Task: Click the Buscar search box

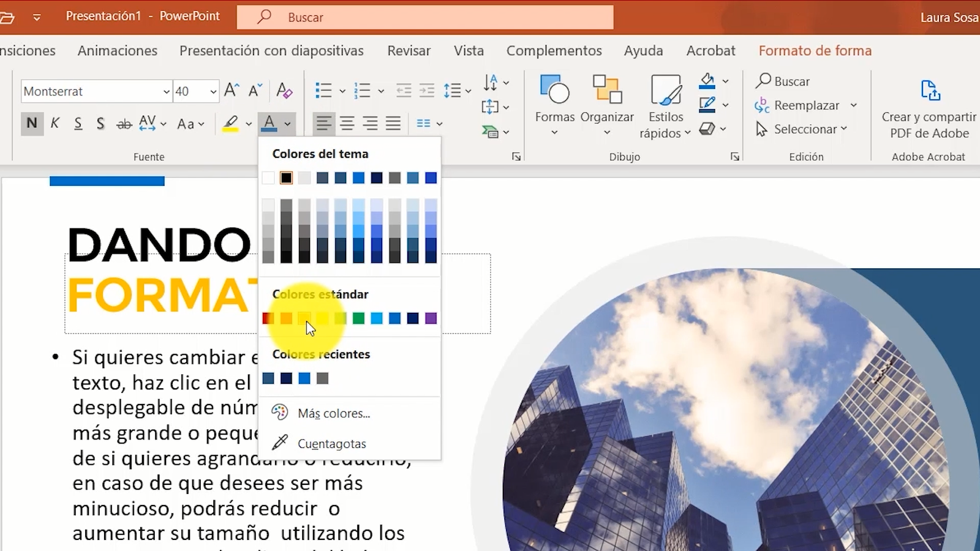Action: (425, 17)
